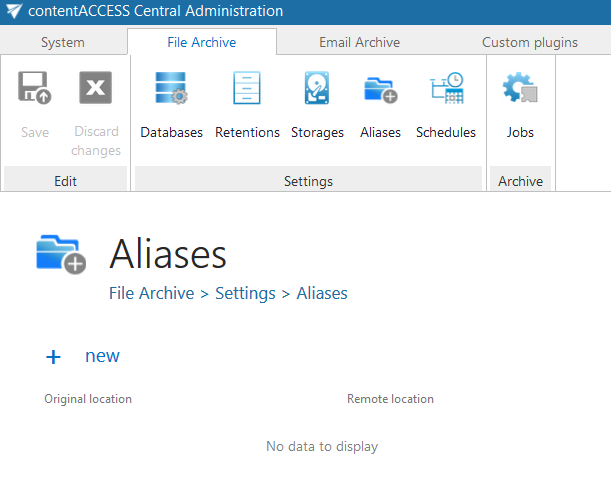Click the Databases label in the ribbon
The height and width of the screenshot is (481, 611).
click(x=171, y=133)
